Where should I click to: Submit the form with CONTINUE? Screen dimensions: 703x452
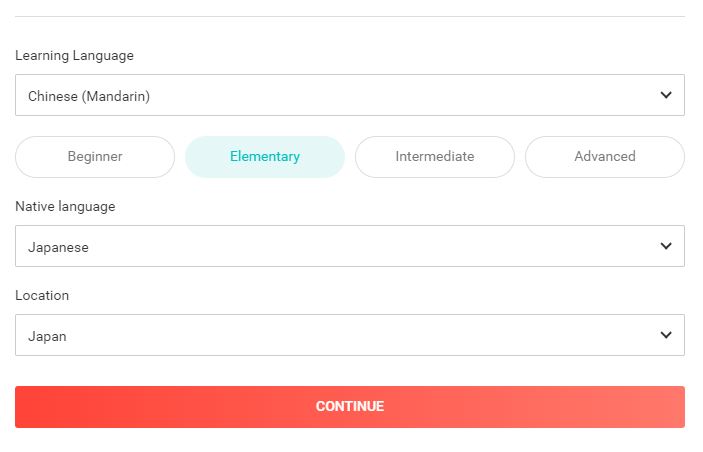[350, 407]
